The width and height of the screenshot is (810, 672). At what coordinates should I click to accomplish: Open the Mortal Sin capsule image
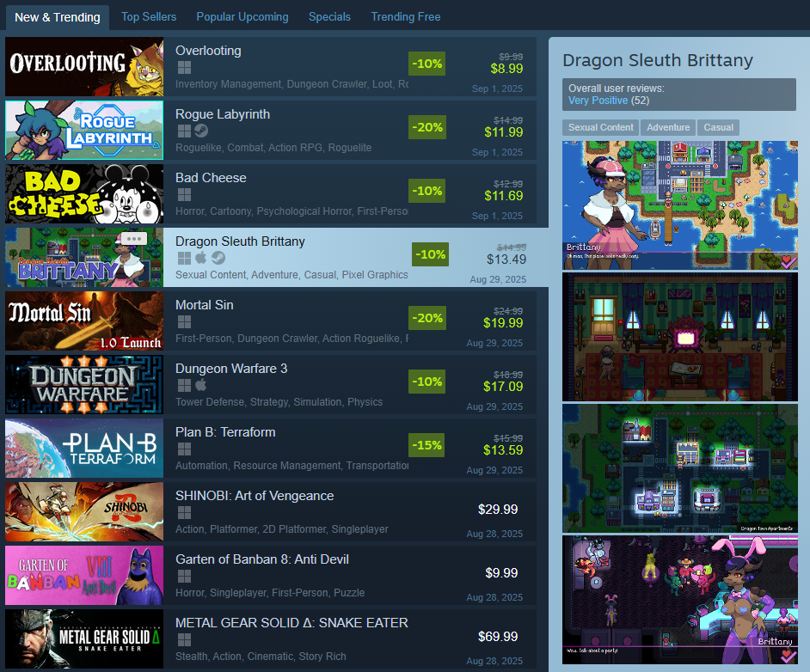pyautogui.click(x=84, y=321)
